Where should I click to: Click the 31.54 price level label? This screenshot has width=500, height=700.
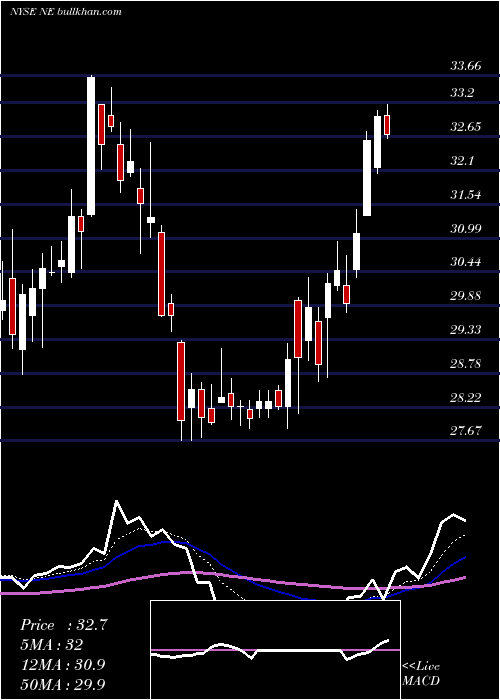(466, 195)
